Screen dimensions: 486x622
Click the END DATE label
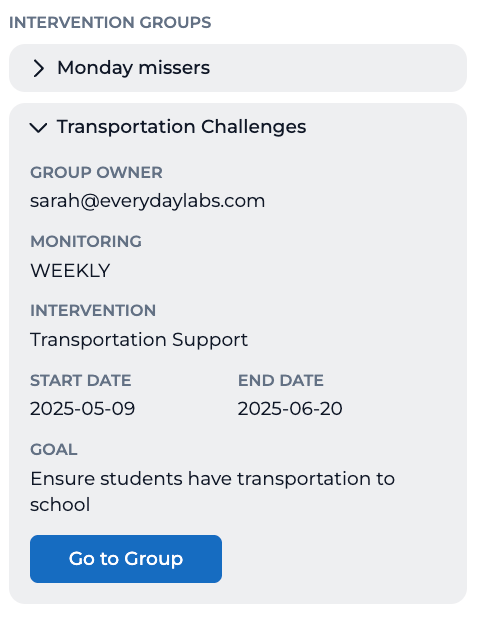click(281, 380)
